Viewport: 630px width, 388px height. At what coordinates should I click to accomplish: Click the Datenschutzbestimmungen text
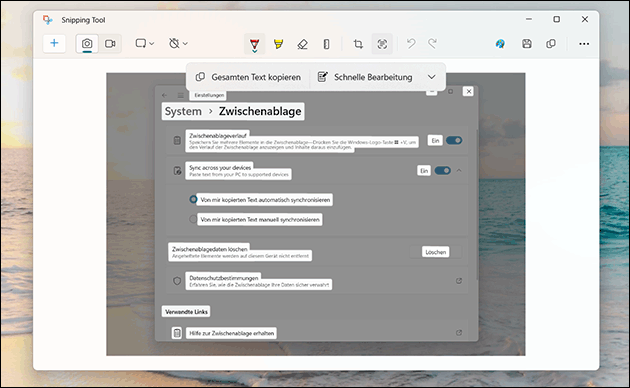tap(224, 278)
